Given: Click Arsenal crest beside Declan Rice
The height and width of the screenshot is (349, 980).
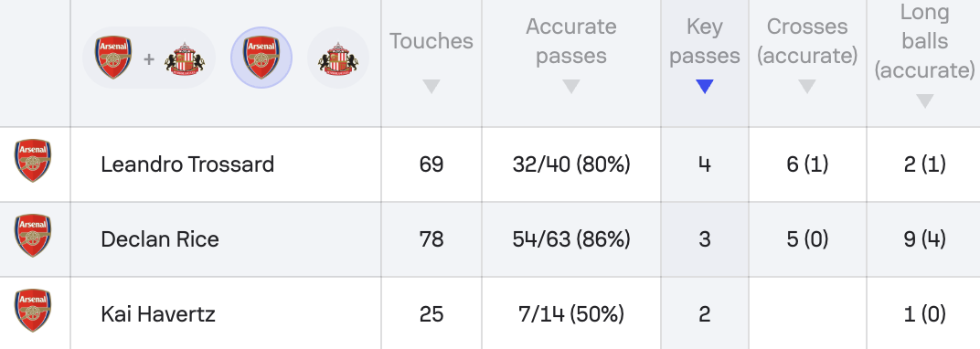Looking at the screenshot, I should [x=33, y=236].
